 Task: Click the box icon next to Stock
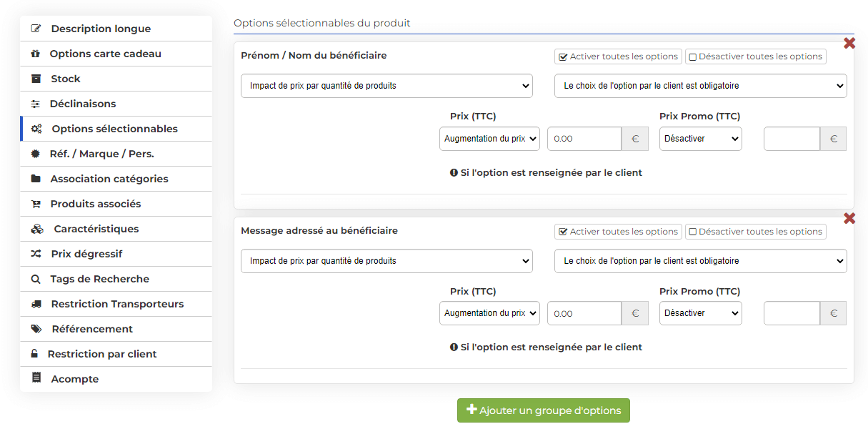pos(36,79)
